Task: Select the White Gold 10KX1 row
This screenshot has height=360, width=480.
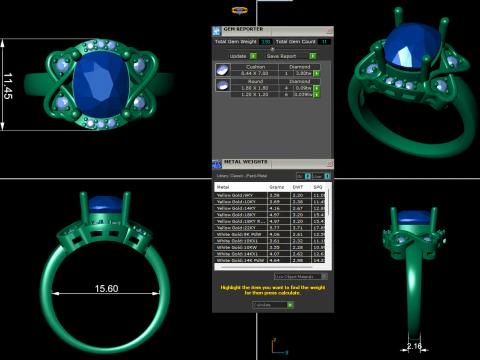Action: coord(270,241)
